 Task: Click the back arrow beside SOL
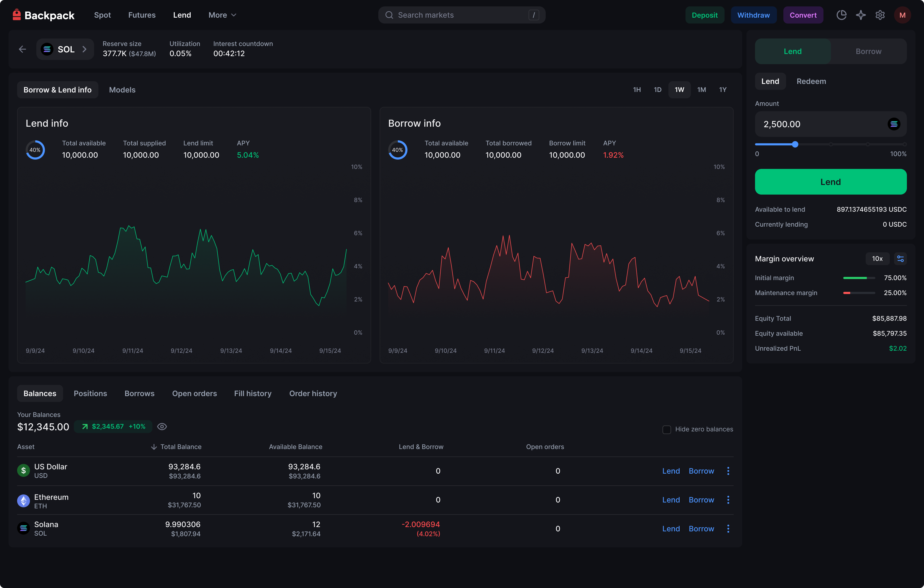click(22, 49)
